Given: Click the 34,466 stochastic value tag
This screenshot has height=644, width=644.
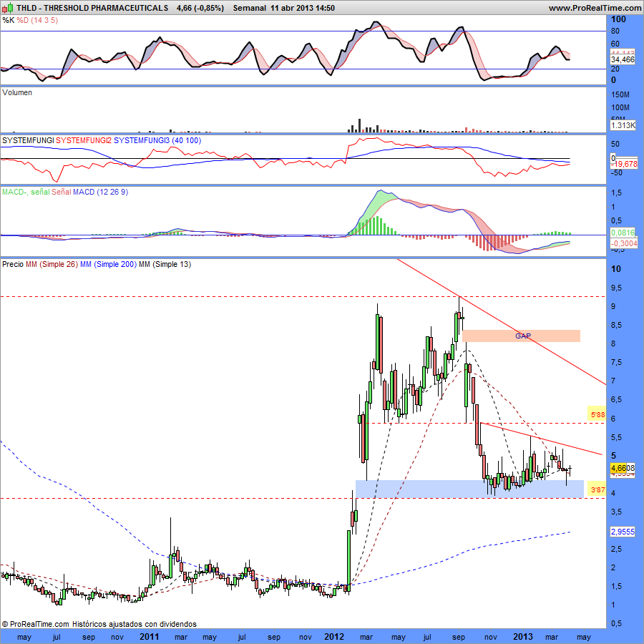Looking at the screenshot, I should 623,59.
